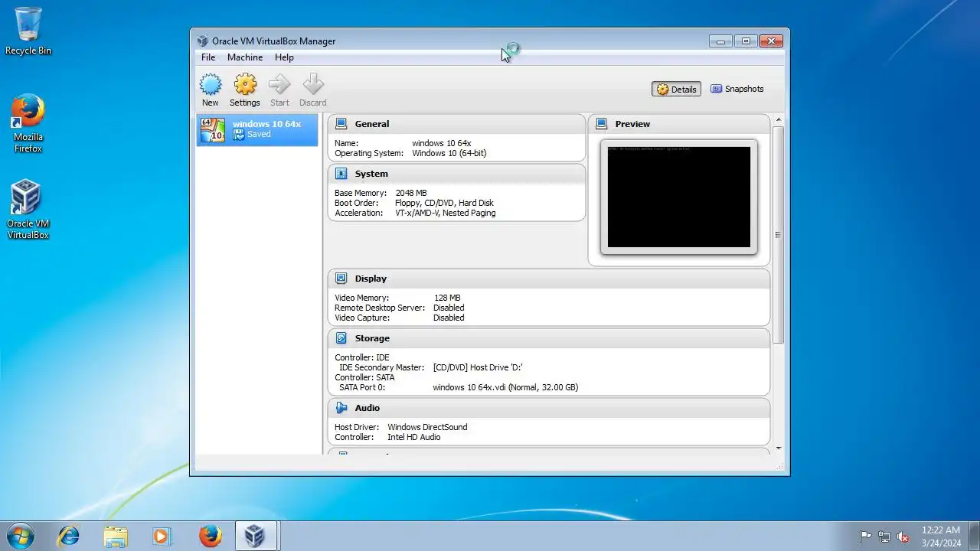
Task: Click the System section header
Action: coord(456,174)
